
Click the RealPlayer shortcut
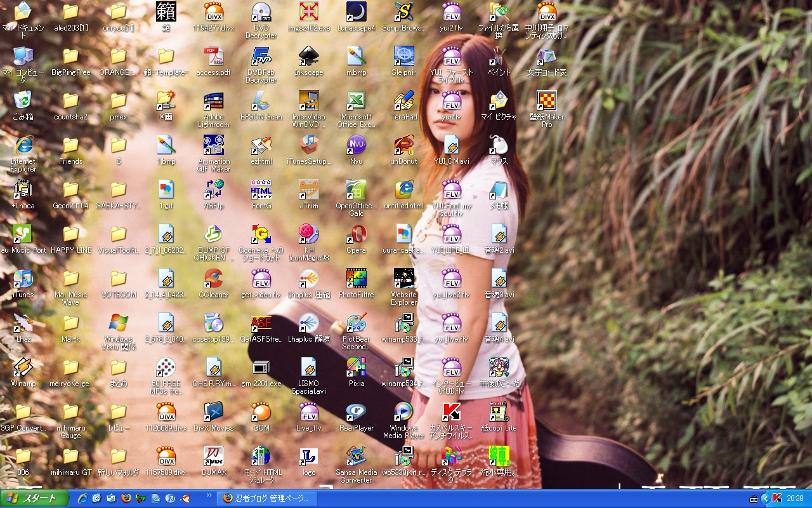356,413
